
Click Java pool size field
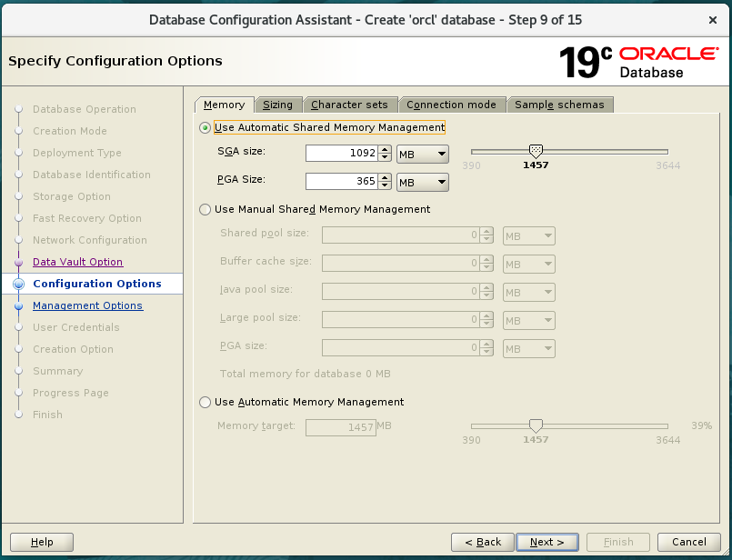[x=401, y=291]
